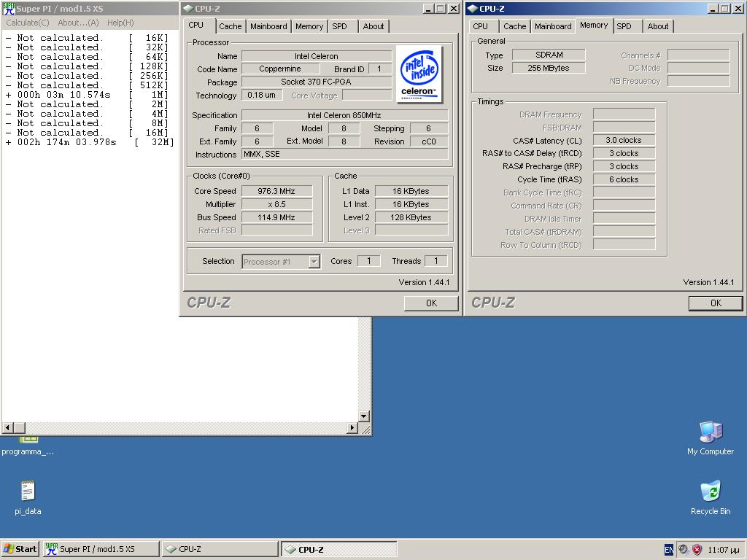Click the 32M result row 174m 03.978s

point(90,142)
